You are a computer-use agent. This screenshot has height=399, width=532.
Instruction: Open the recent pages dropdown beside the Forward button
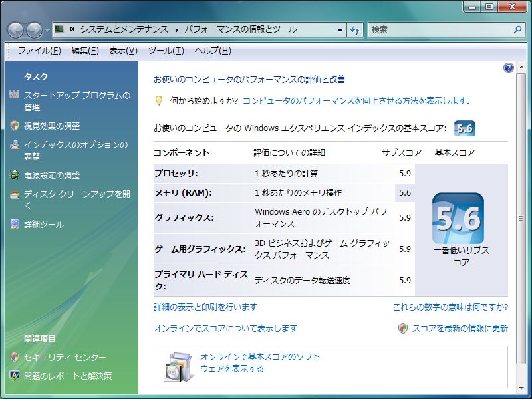point(47,31)
